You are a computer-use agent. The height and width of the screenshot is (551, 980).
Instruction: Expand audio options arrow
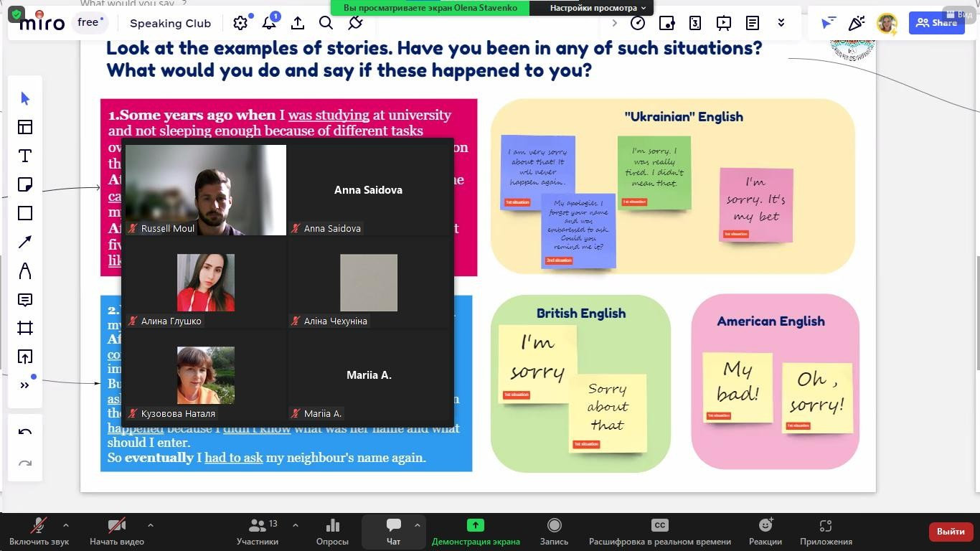coord(66,525)
